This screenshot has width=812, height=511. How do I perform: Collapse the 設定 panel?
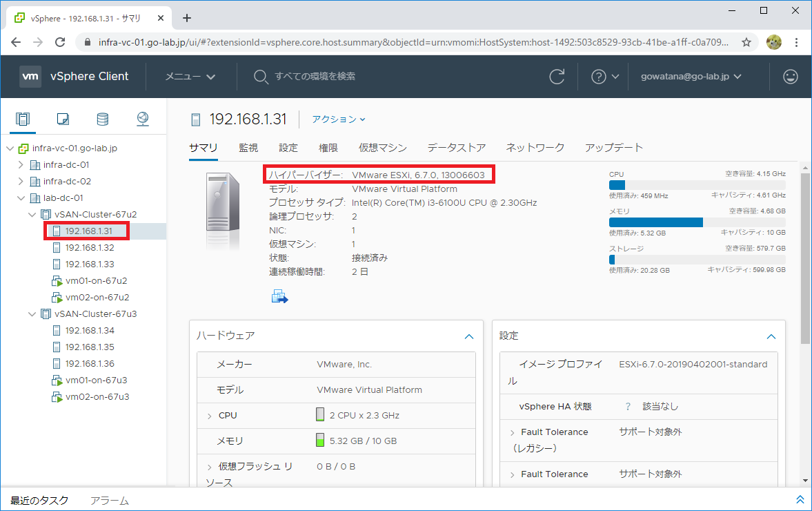[x=771, y=336]
